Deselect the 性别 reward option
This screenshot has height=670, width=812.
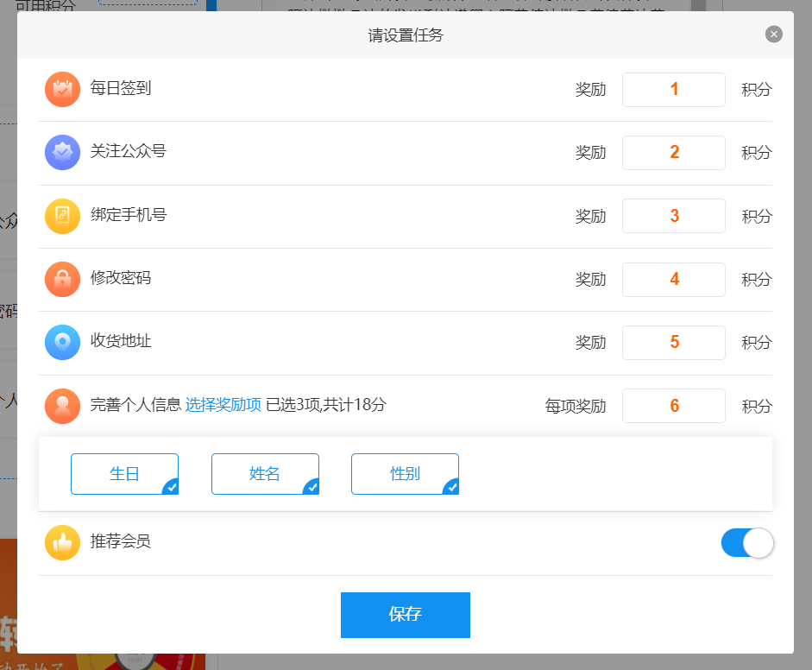[x=405, y=474]
